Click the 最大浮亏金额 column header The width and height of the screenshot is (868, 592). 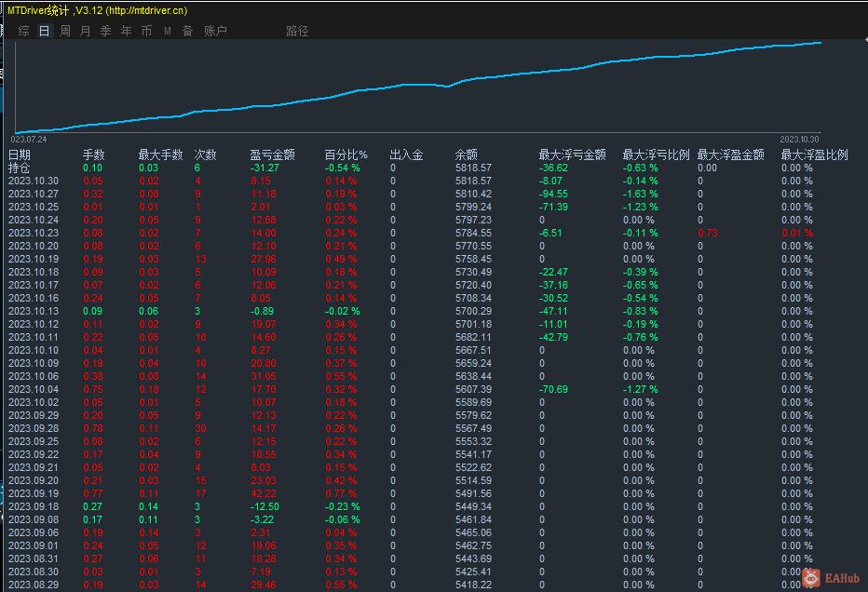[x=572, y=155]
